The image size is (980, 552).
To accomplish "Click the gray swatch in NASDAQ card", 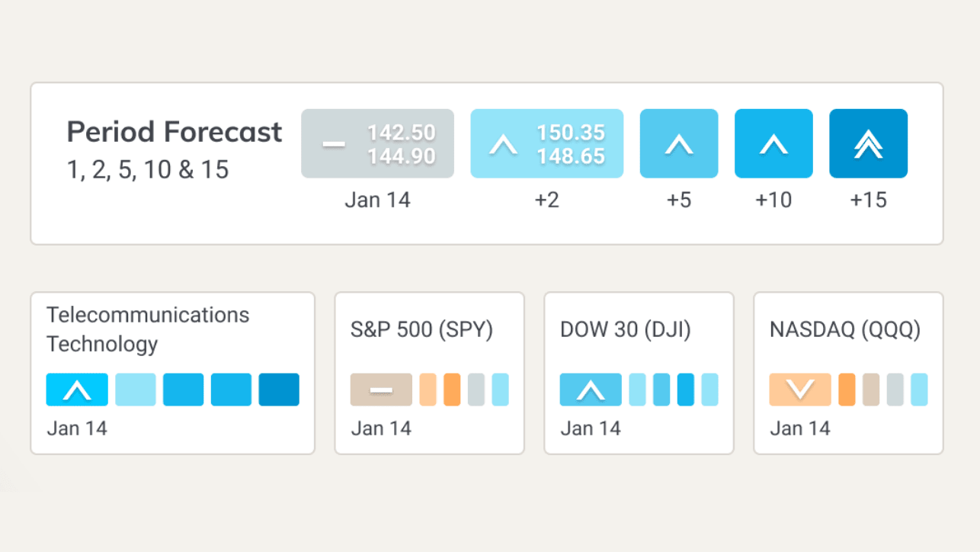I will pyautogui.click(x=895, y=390).
